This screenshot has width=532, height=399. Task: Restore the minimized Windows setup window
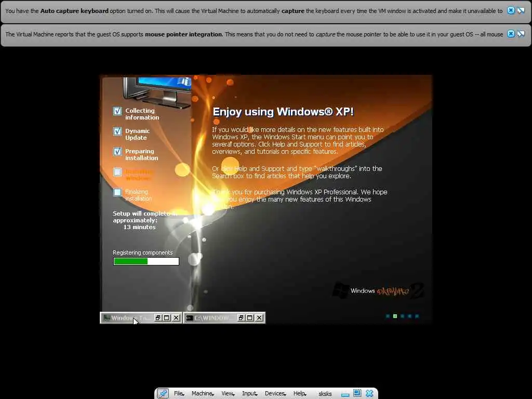point(158,318)
